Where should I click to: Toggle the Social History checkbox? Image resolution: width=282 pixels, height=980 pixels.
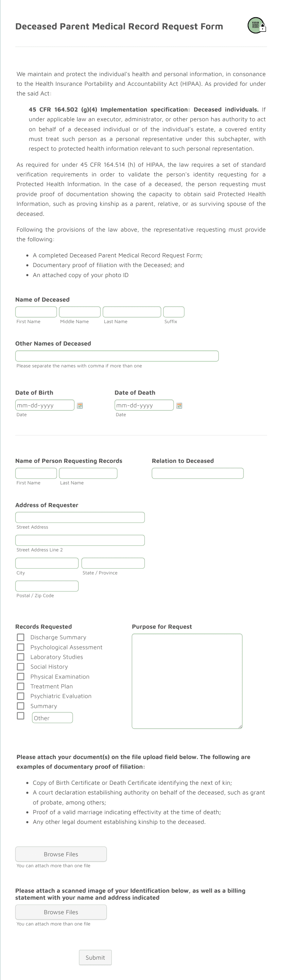(x=21, y=667)
